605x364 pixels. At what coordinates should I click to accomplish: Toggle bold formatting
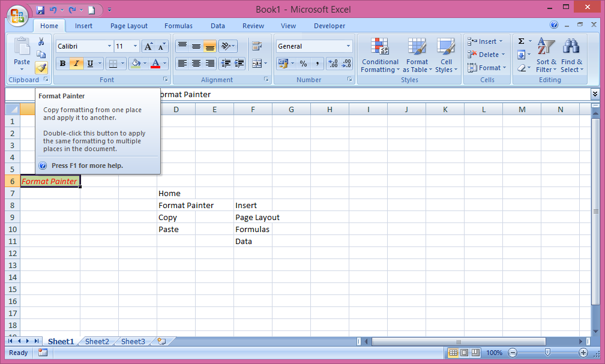point(62,63)
